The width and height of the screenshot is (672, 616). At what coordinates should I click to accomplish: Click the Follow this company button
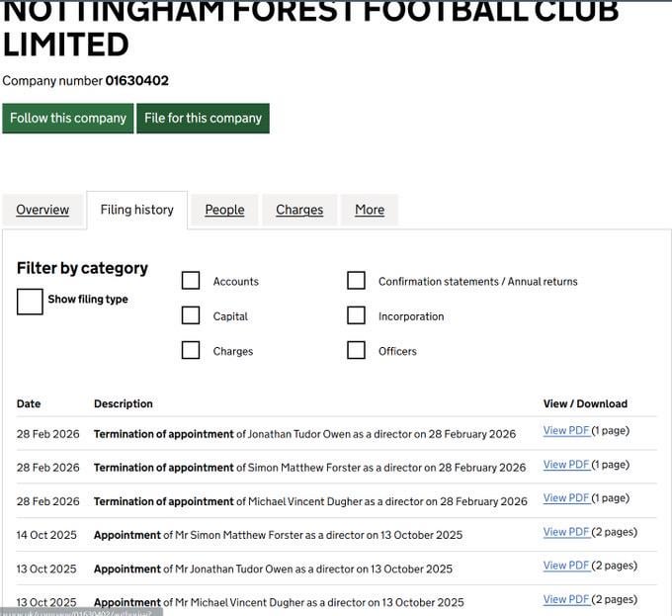68,118
